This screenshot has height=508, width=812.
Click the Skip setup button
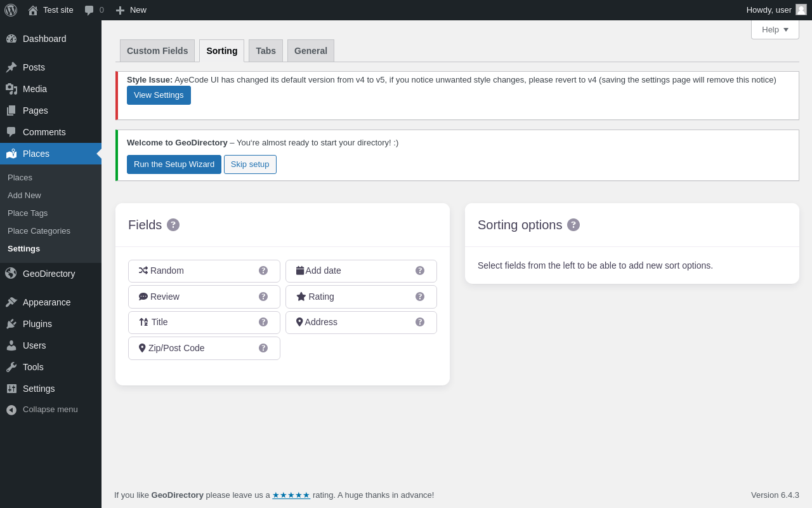[x=250, y=164]
